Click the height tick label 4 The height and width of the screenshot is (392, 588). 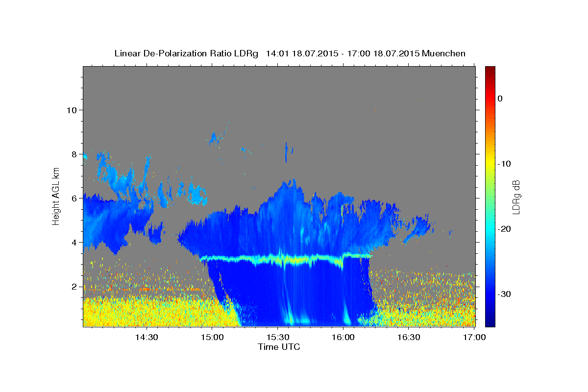coord(74,243)
